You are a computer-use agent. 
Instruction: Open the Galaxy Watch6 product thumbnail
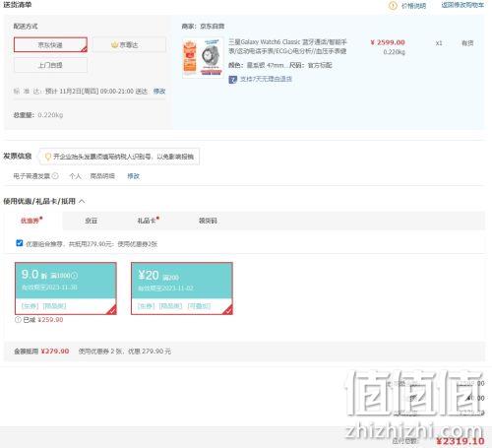203,57
